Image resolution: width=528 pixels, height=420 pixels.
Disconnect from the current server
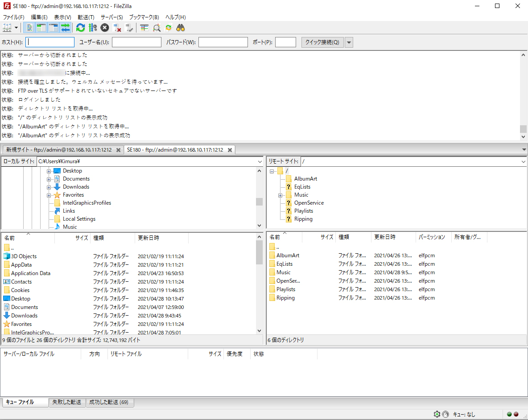pos(117,28)
